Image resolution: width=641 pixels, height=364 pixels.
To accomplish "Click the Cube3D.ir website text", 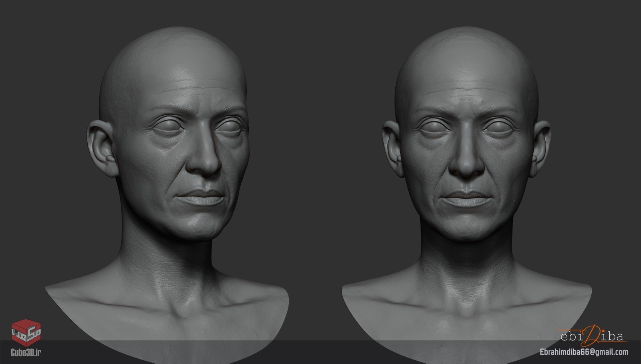I will pyautogui.click(x=26, y=353).
